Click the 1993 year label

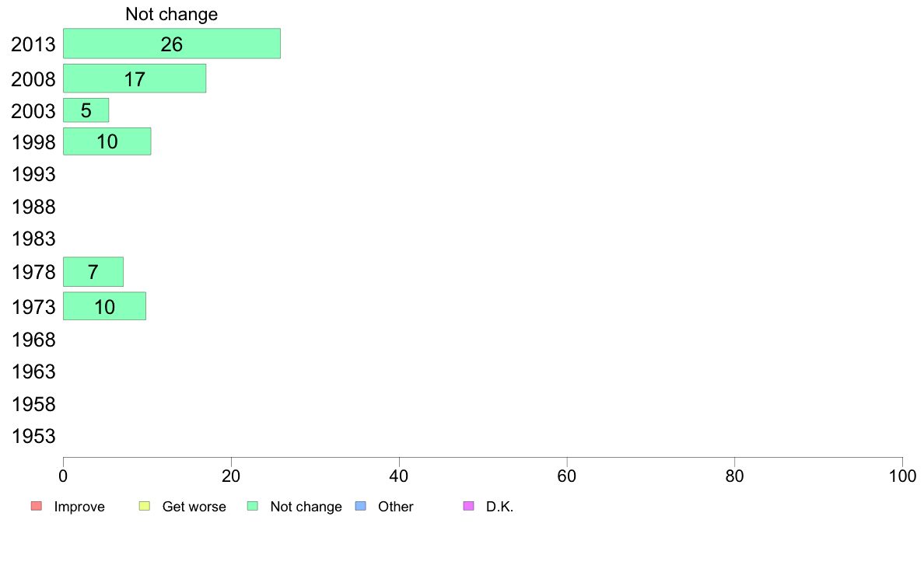pyautogui.click(x=33, y=174)
